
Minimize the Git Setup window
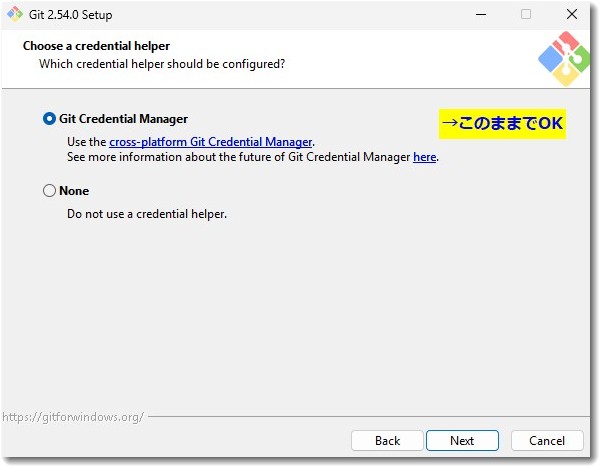(481, 15)
